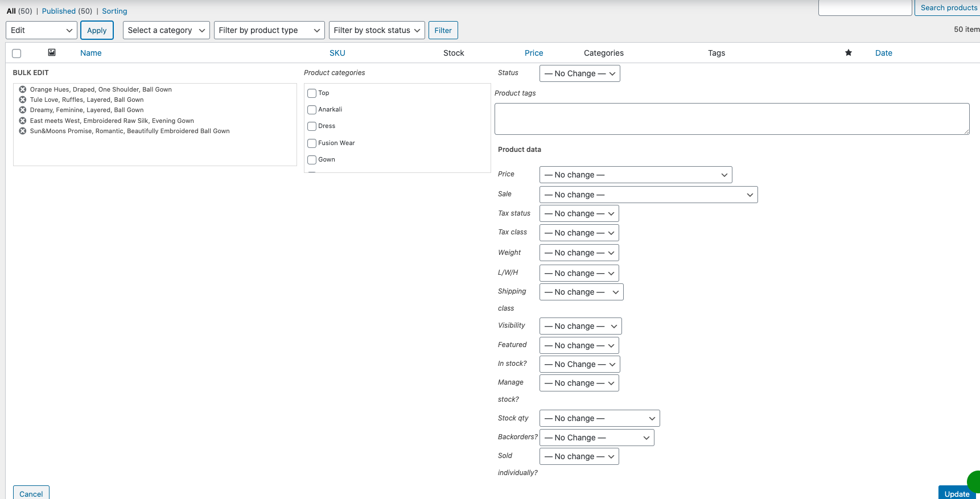Toggle the select all products checkbox

click(x=17, y=53)
